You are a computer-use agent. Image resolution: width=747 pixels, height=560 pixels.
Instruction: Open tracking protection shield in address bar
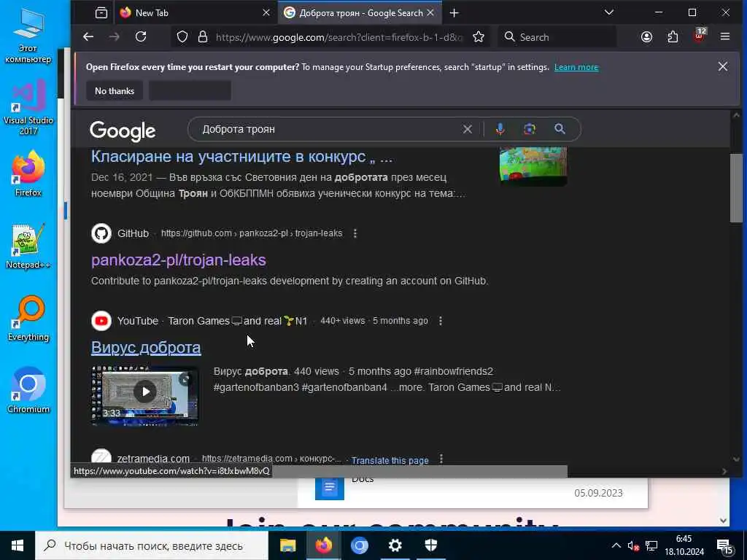click(x=182, y=37)
